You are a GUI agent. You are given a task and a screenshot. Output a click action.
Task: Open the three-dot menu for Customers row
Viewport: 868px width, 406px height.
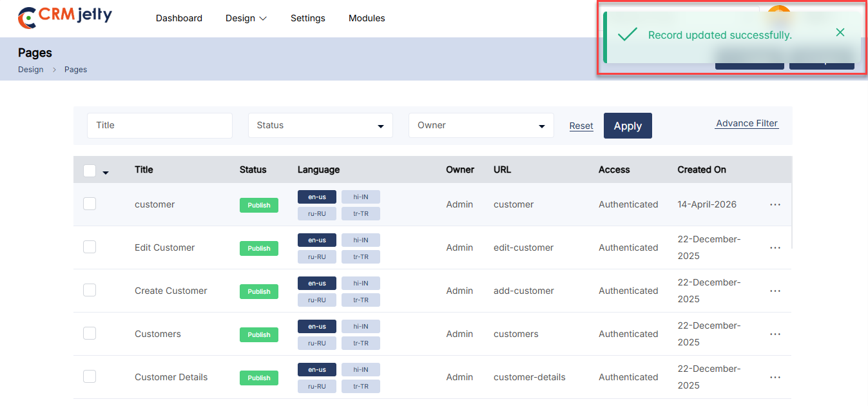coord(775,334)
